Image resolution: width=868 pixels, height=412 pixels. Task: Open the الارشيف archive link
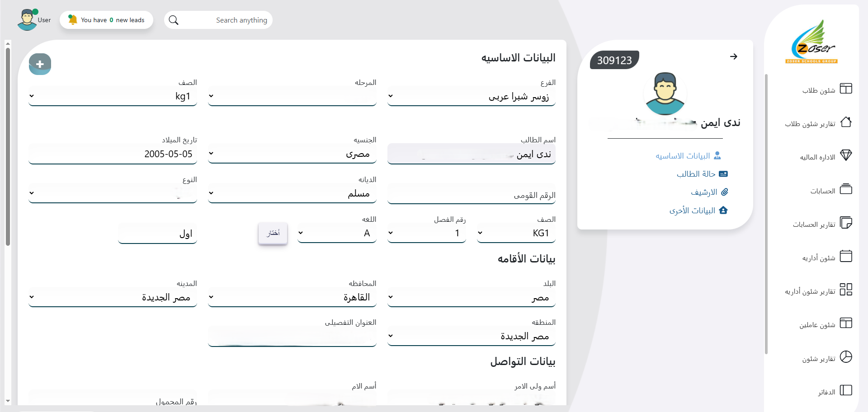(704, 192)
